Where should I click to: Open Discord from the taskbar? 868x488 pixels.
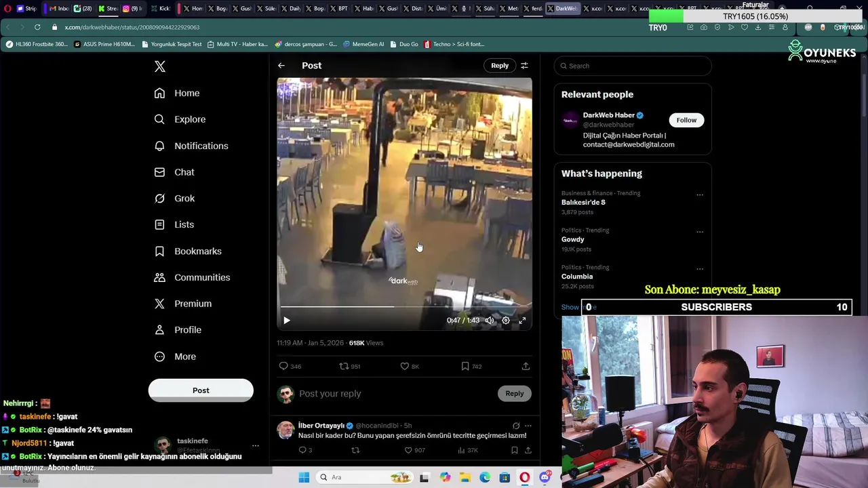[x=545, y=477]
